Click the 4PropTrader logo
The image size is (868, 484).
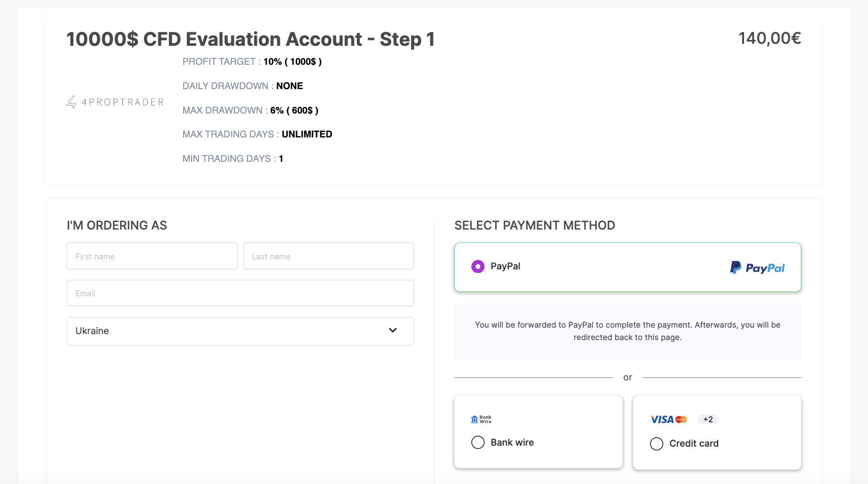(115, 102)
